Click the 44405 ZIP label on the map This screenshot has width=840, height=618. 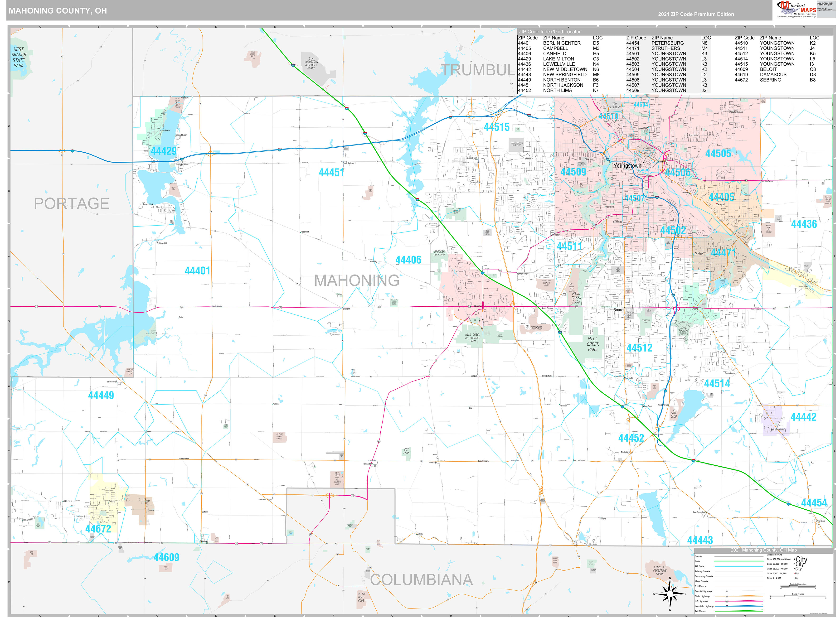(721, 197)
